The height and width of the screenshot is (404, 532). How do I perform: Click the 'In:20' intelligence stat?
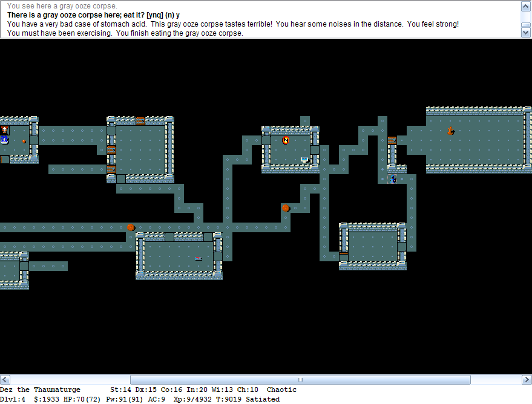pyautogui.click(x=197, y=389)
